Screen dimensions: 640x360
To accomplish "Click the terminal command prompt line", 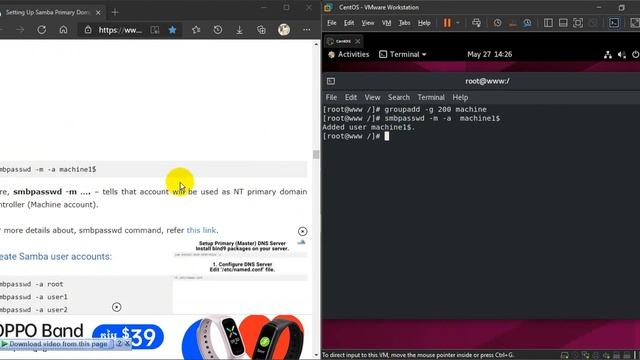I will coord(356,136).
